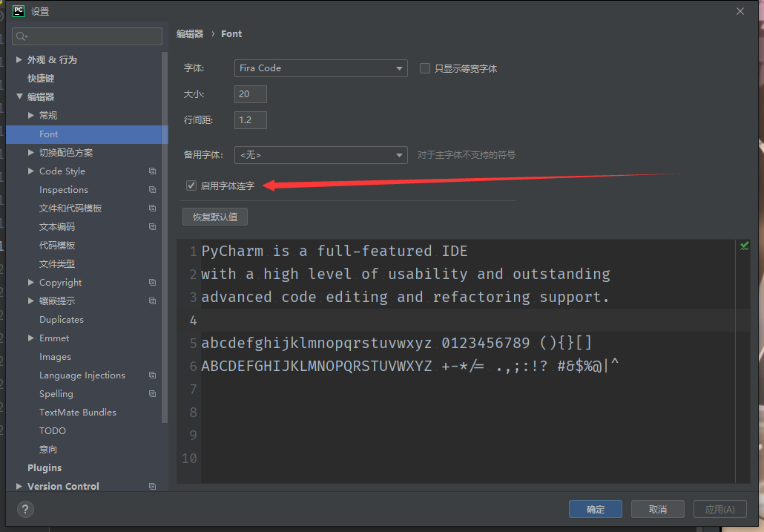764x532 pixels.
Task: Open help via question mark button
Action: point(25,510)
